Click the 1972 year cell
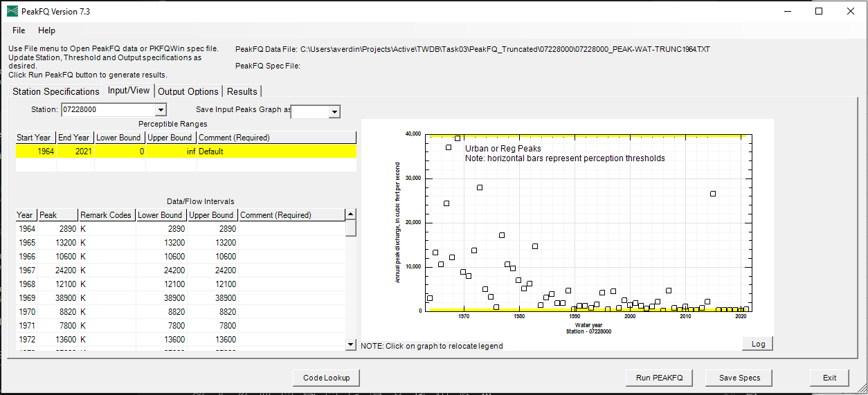The width and height of the screenshot is (868, 395). [27, 340]
